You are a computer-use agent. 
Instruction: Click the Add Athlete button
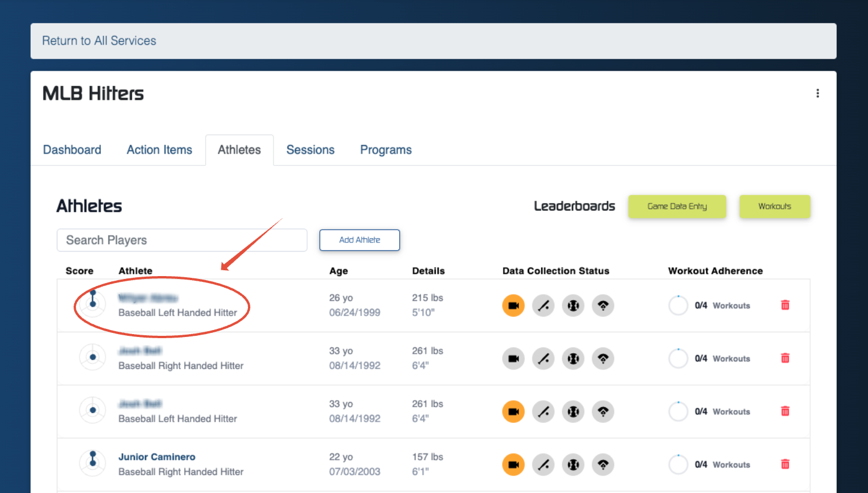pos(359,240)
